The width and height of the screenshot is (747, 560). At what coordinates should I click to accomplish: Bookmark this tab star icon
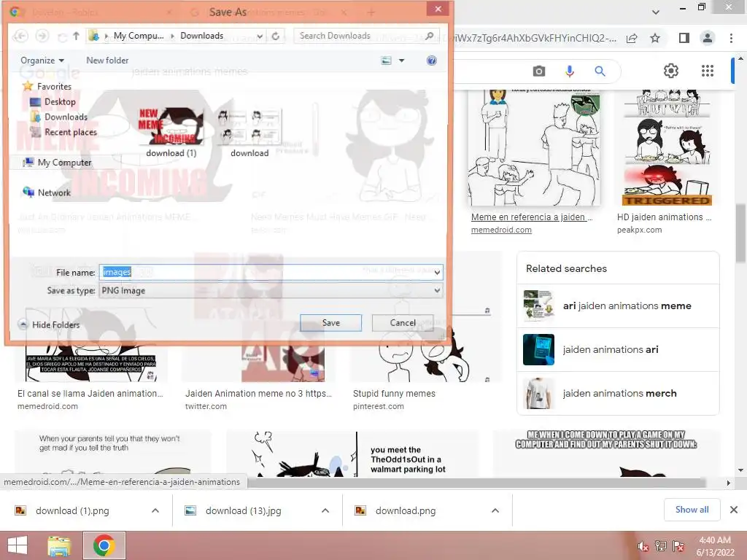[655, 38]
